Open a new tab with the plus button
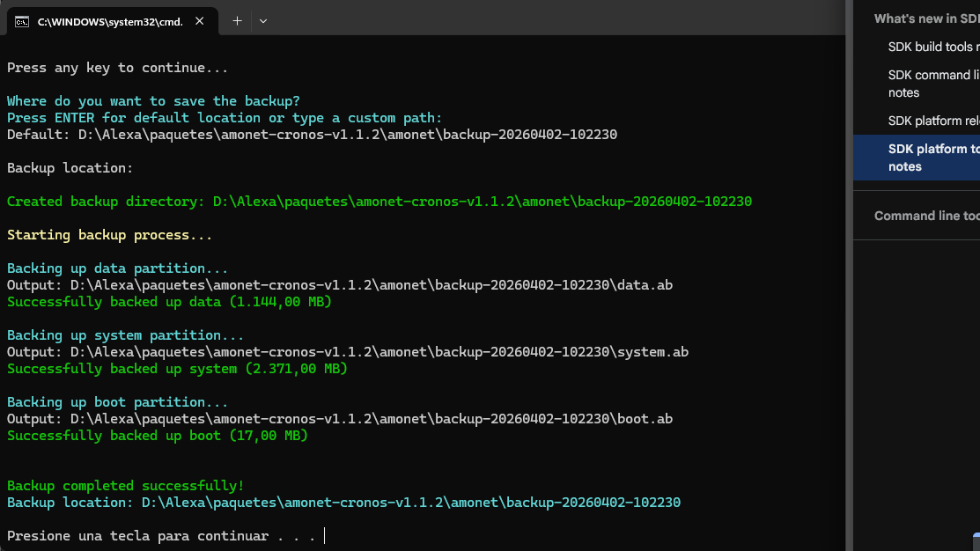Image resolution: width=980 pixels, height=551 pixels. 236,20
